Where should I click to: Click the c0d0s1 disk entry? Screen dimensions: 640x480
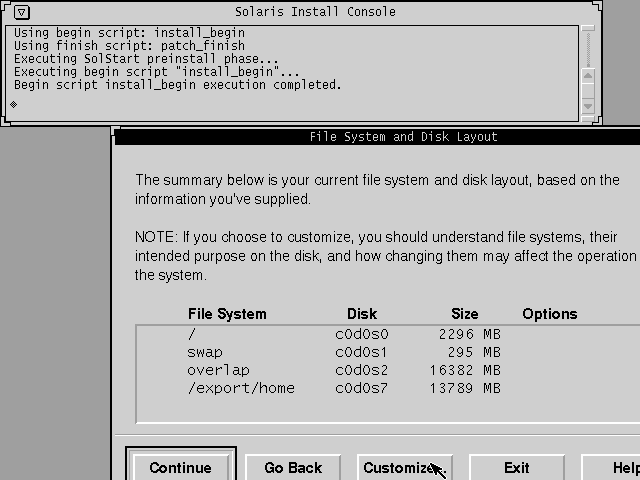tap(361, 352)
